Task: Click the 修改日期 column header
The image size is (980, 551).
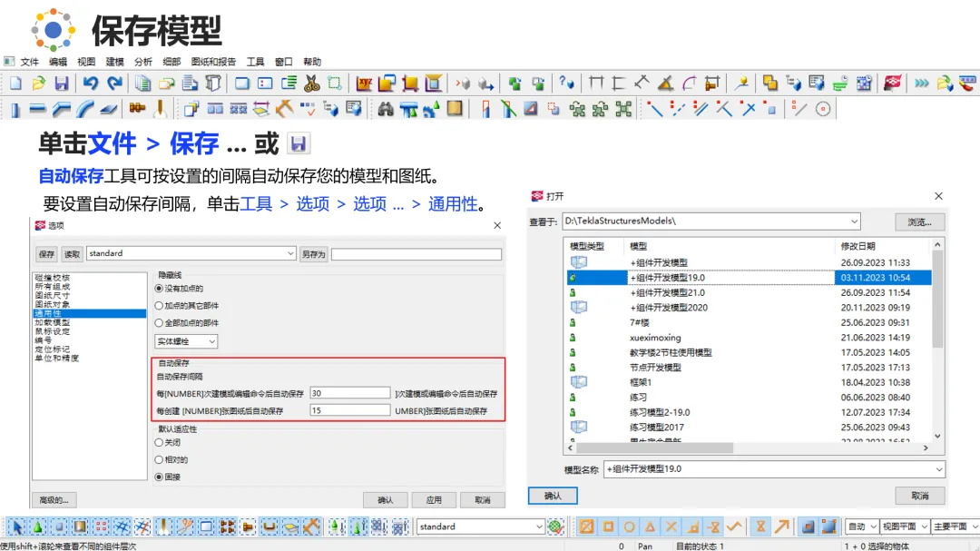Action: click(x=858, y=246)
